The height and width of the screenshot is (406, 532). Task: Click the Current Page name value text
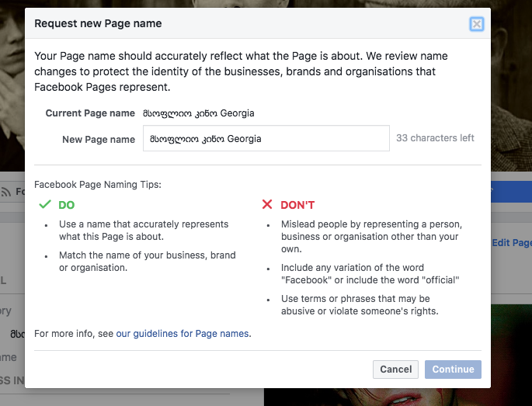(x=198, y=113)
